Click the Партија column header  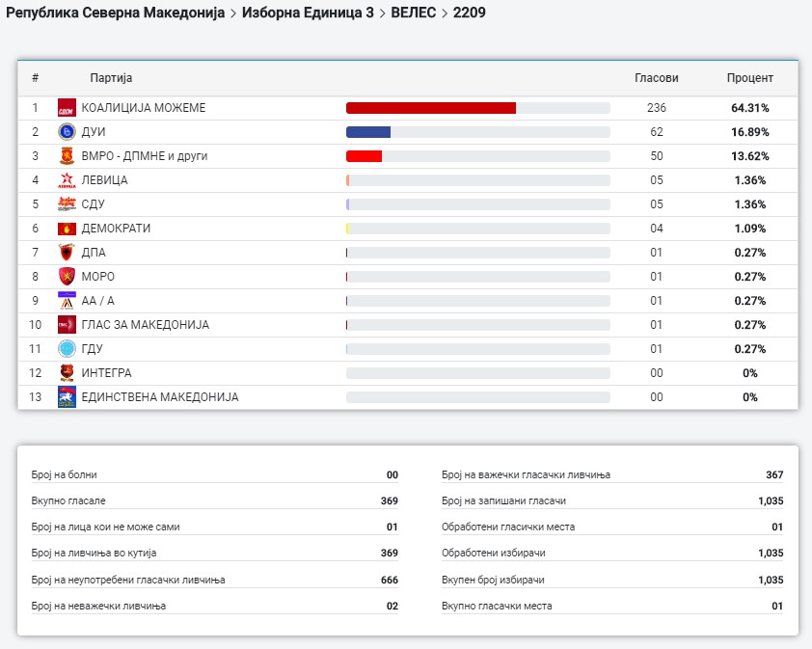coord(111,78)
